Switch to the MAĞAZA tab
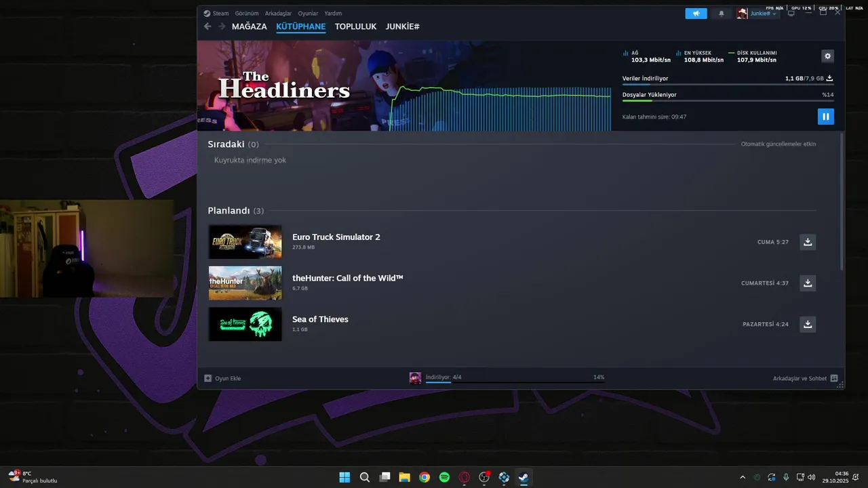868x488 pixels. point(250,26)
